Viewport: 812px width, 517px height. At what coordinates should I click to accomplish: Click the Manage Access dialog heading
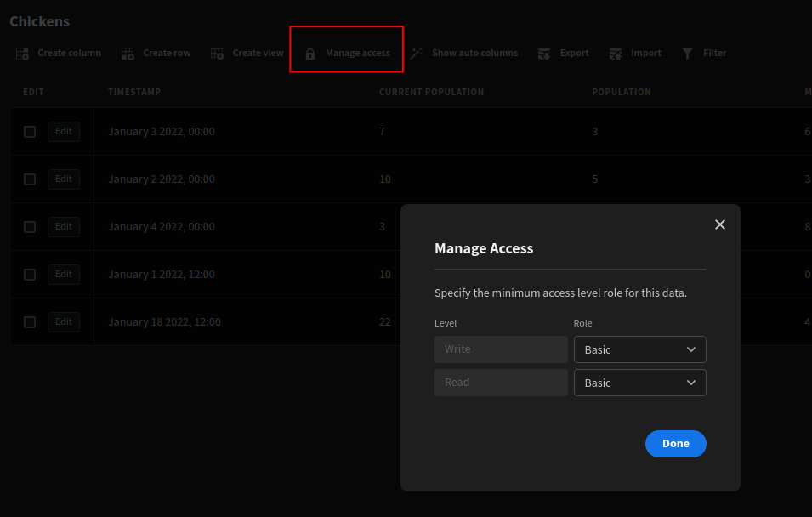[x=484, y=248]
